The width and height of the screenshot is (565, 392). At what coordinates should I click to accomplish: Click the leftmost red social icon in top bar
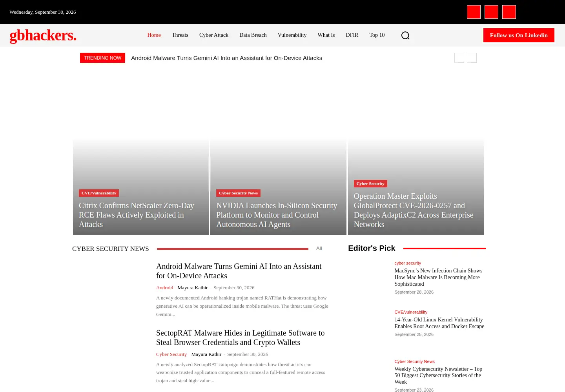(x=474, y=12)
